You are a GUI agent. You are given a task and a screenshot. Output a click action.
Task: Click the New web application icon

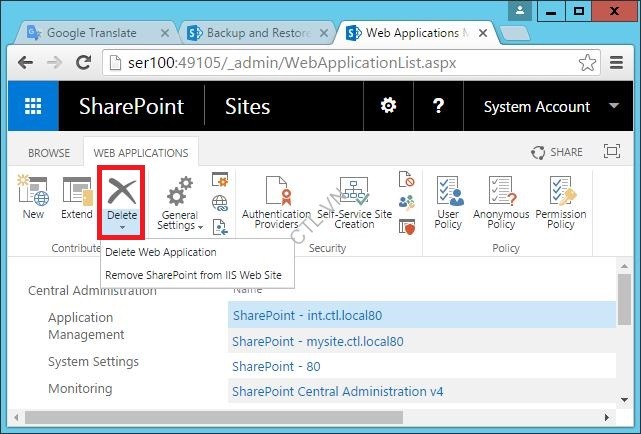33,198
